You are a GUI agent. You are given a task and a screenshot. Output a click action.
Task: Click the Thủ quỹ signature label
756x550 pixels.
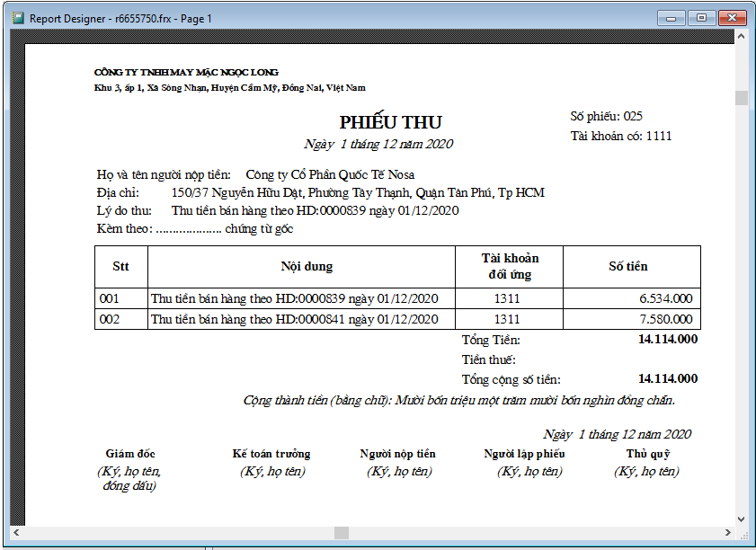coord(648,454)
